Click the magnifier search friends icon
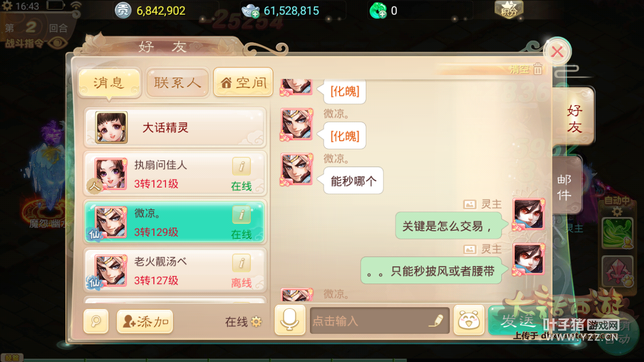The height and width of the screenshot is (362, 644). click(x=96, y=322)
